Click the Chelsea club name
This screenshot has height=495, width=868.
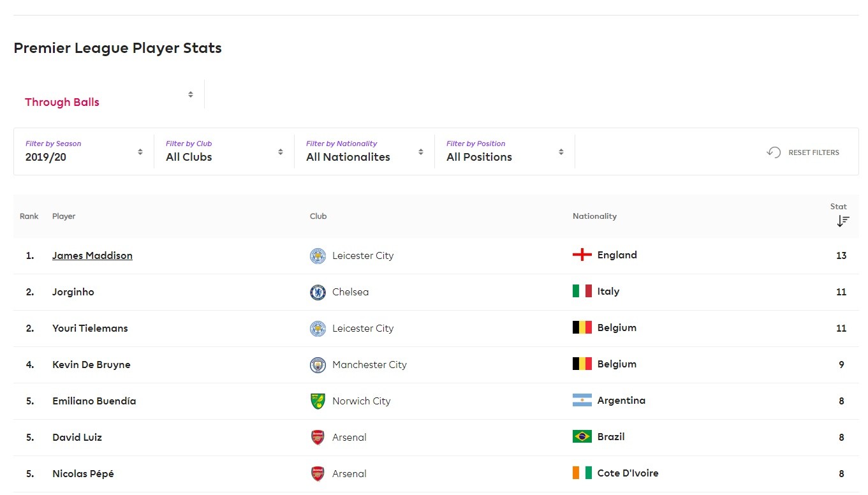[x=351, y=292]
